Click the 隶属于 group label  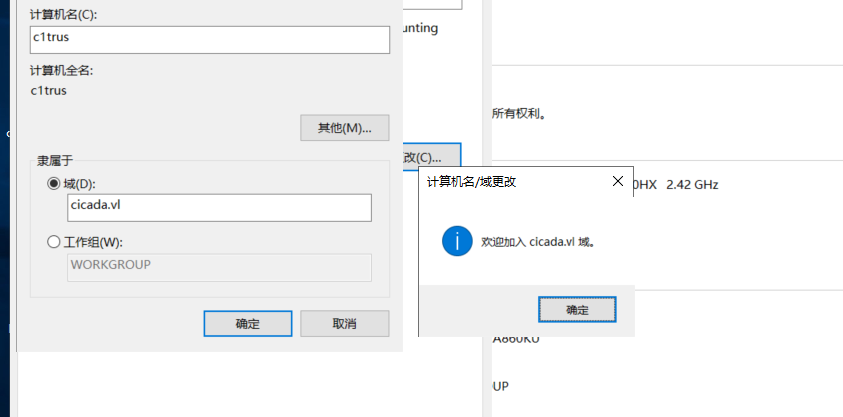tap(54, 160)
